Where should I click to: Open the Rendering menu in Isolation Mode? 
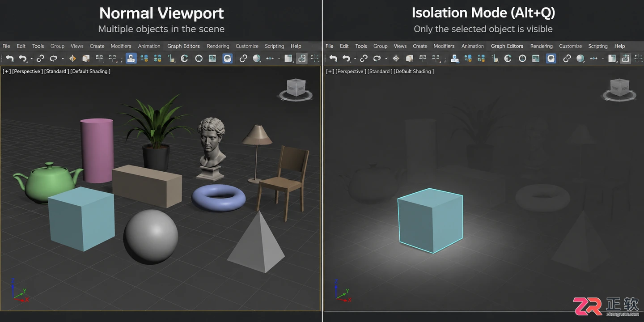click(x=541, y=46)
